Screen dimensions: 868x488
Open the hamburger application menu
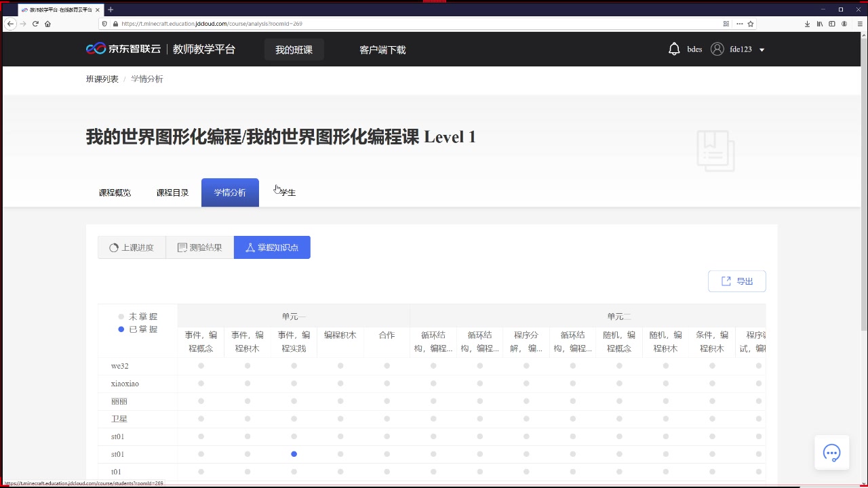point(860,24)
